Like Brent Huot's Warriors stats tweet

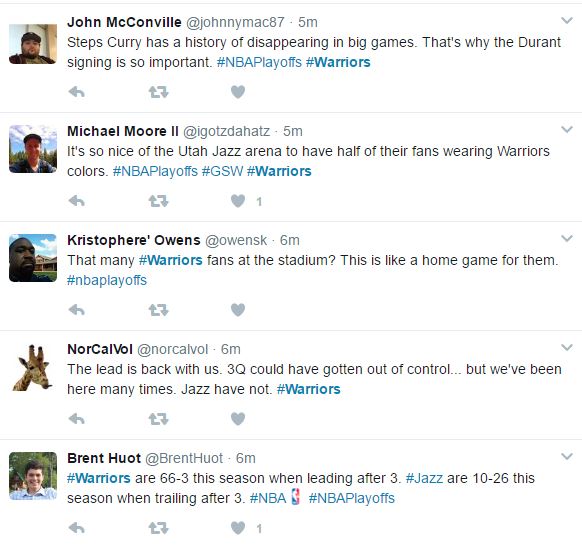pyautogui.click(x=238, y=528)
